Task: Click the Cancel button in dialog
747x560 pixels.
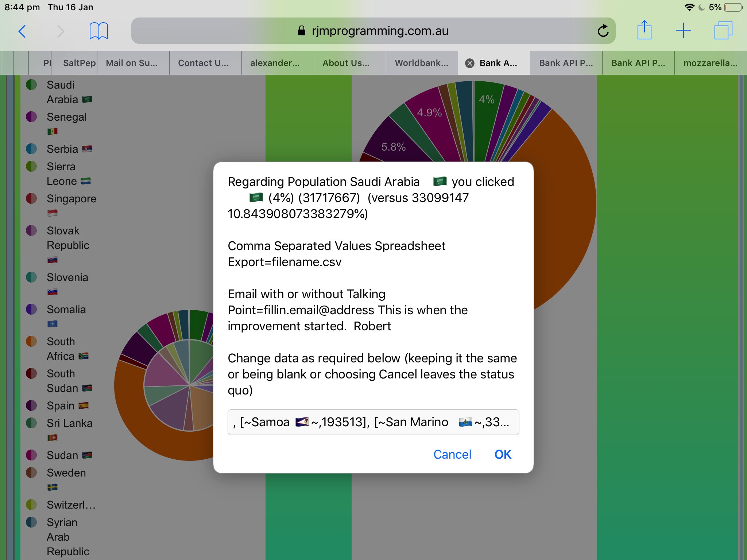Action: pos(452,454)
